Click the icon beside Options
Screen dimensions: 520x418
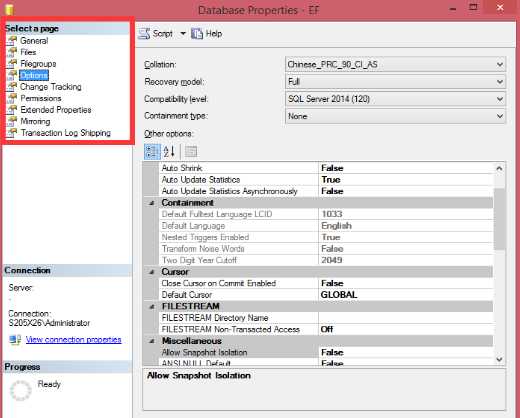tap(12, 75)
